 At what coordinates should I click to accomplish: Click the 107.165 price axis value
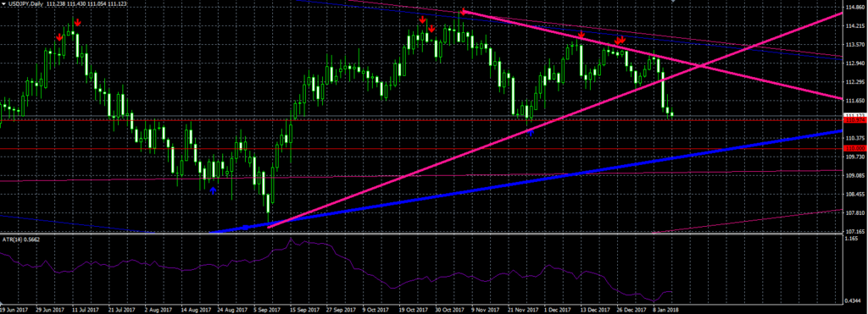[855, 231]
